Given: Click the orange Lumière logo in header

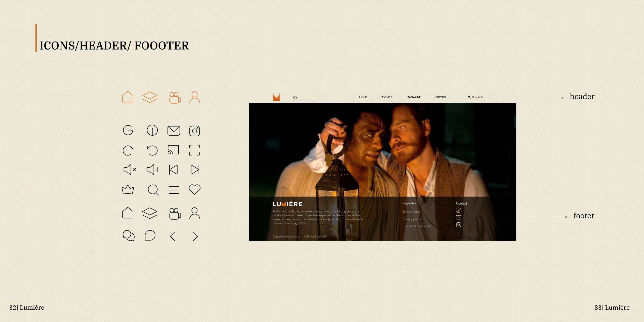Looking at the screenshot, I should (x=276, y=97).
